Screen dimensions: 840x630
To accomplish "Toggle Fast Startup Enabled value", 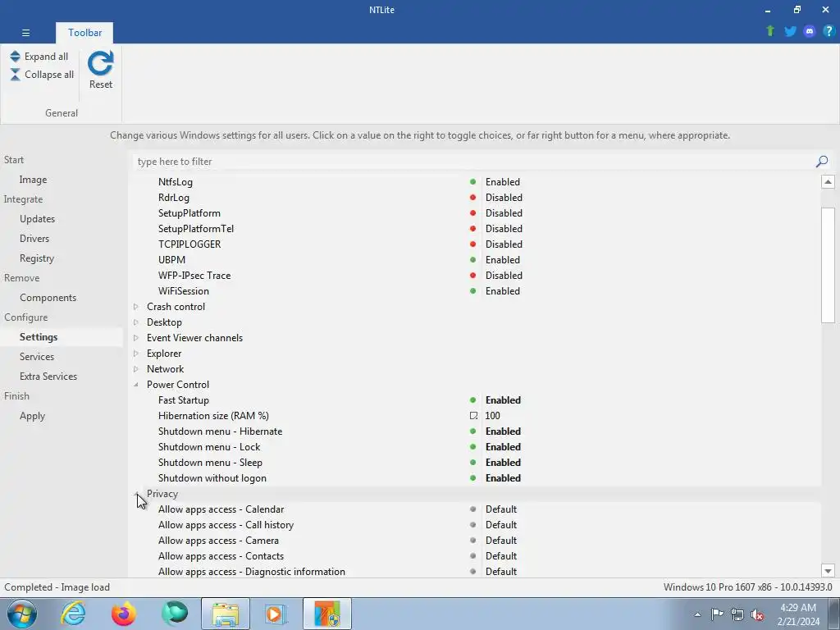I will pos(503,400).
